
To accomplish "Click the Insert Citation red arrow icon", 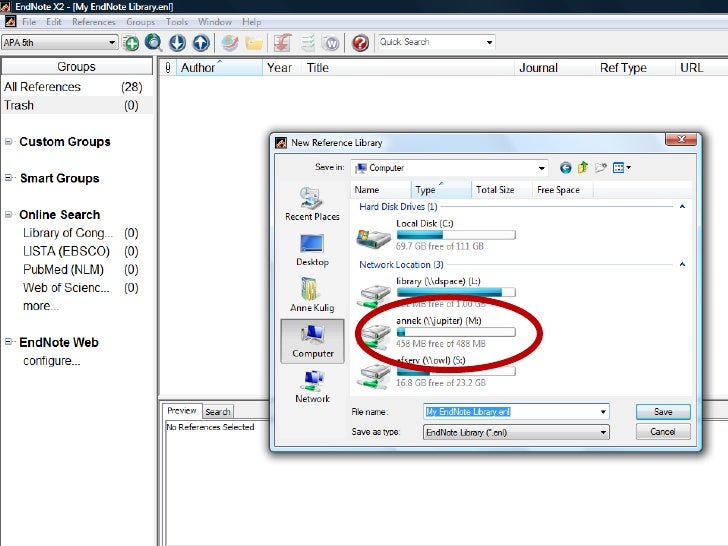I will click(x=282, y=43).
